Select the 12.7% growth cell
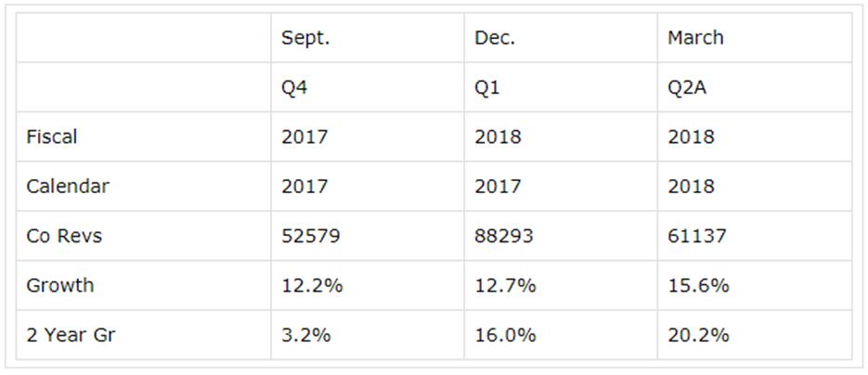The width and height of the screenshot is (868, 375). 505,285
